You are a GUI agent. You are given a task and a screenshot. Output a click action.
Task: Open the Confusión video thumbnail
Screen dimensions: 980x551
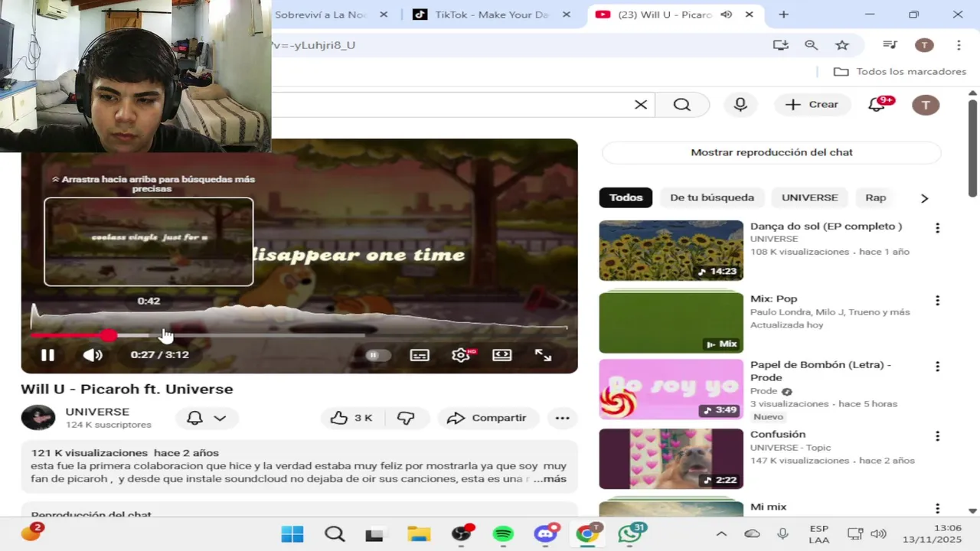671,458
